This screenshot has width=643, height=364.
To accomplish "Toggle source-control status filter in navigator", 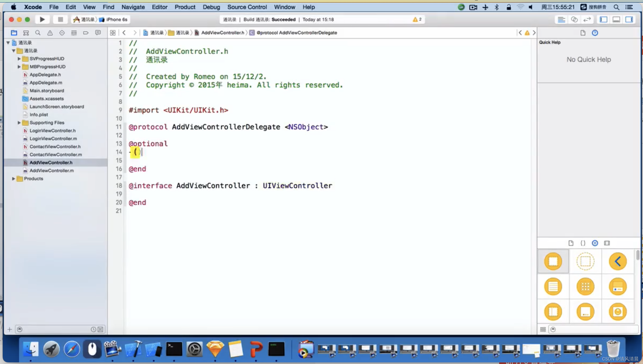I will pos(100,329).
